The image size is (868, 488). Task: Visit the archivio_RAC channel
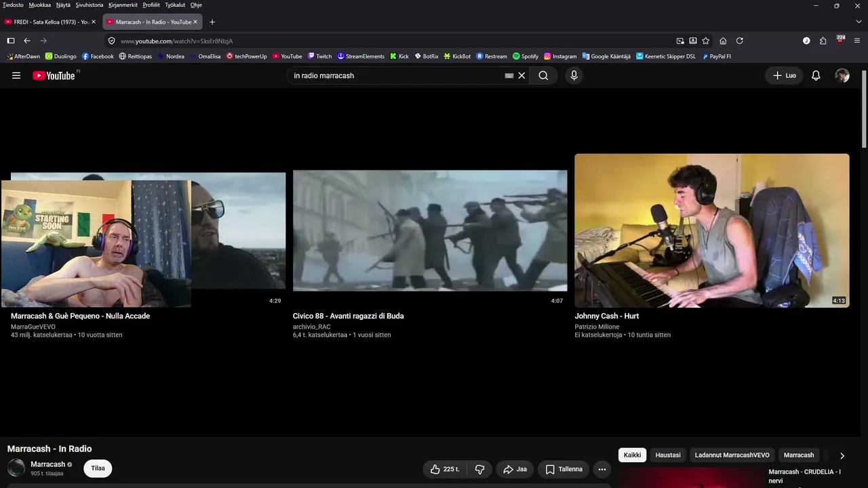pyautogui.click(x=311, y=327)
